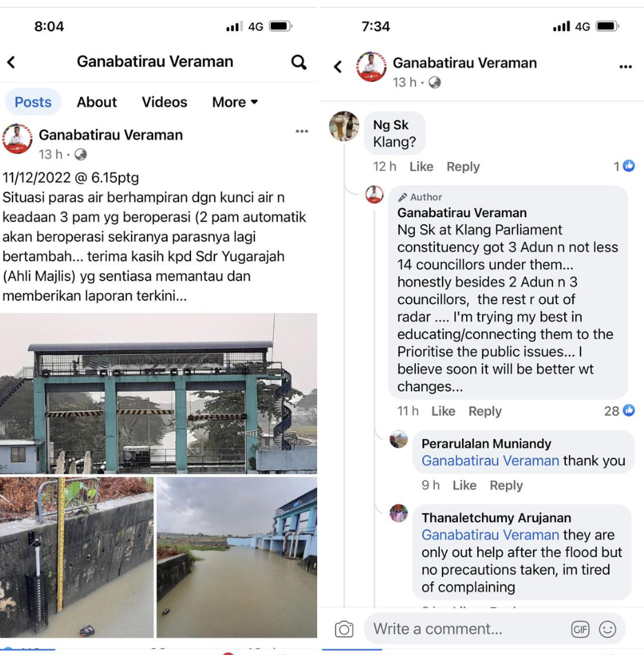Open Ganabatirau Veraman mention in Thanaletchumy's comment
Viewport: 644px width, 655px height.
[490, 535]
